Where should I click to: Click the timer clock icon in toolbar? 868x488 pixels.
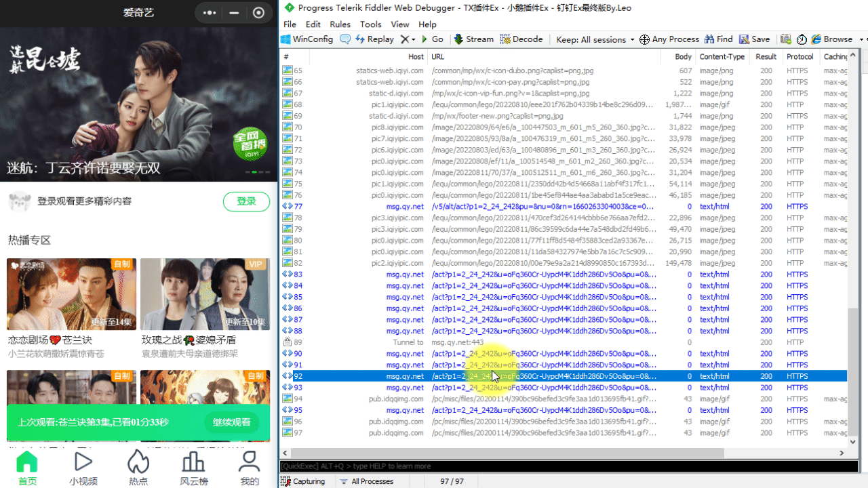(x=802, y=39)
